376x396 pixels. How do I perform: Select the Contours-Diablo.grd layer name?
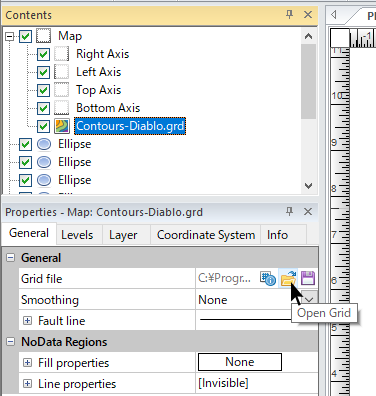[130, 126]
